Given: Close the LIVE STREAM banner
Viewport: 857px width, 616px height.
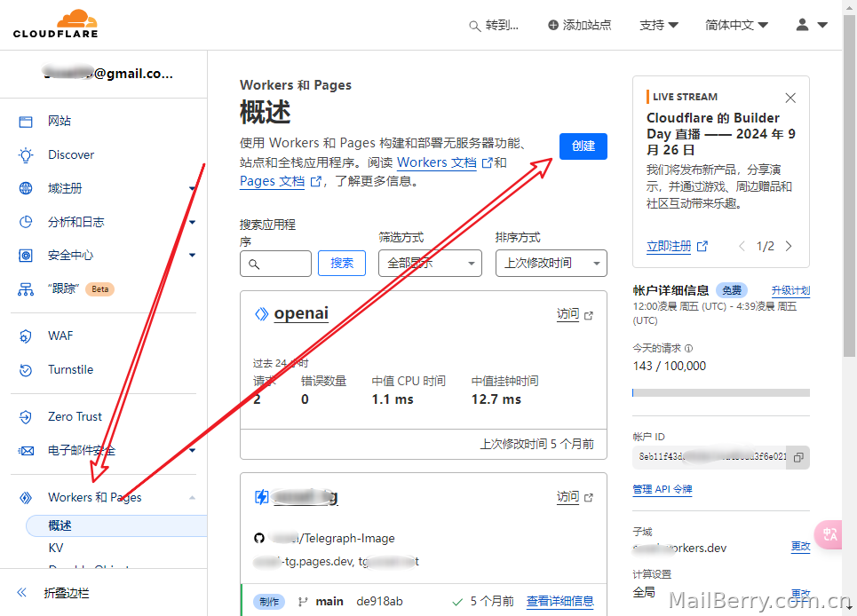Looking at the screenshot, I should pos(790,98).
